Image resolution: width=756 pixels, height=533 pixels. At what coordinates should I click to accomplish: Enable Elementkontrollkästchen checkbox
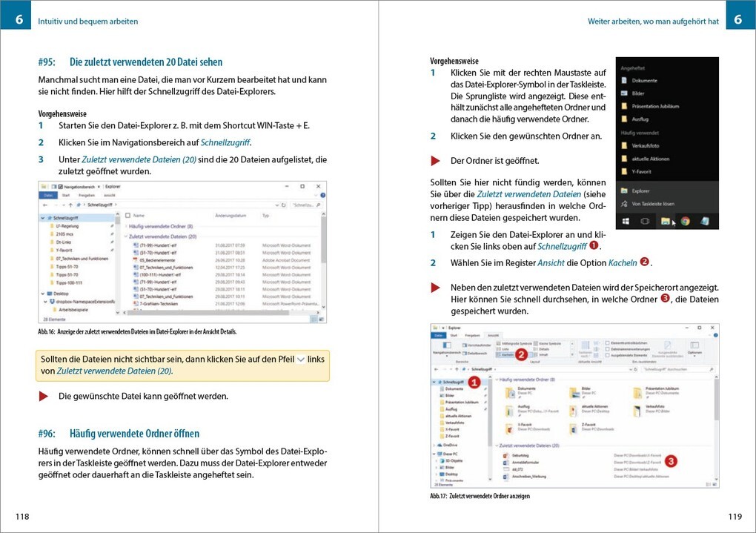click(x=608, y=343)
